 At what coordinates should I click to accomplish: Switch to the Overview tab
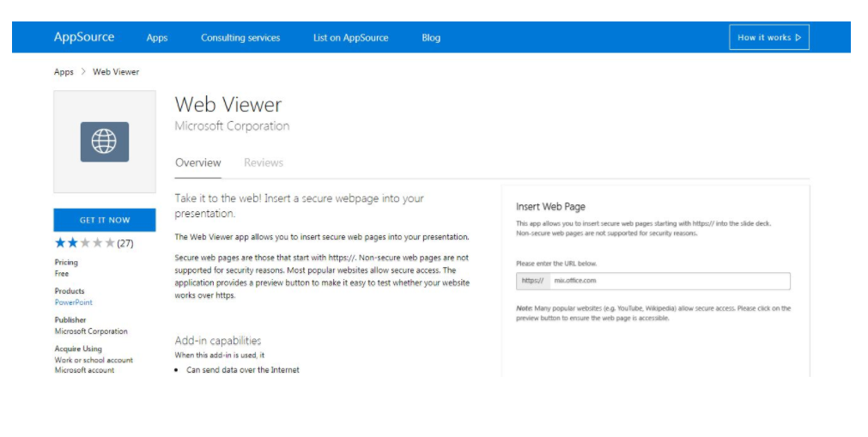point(197,163)
